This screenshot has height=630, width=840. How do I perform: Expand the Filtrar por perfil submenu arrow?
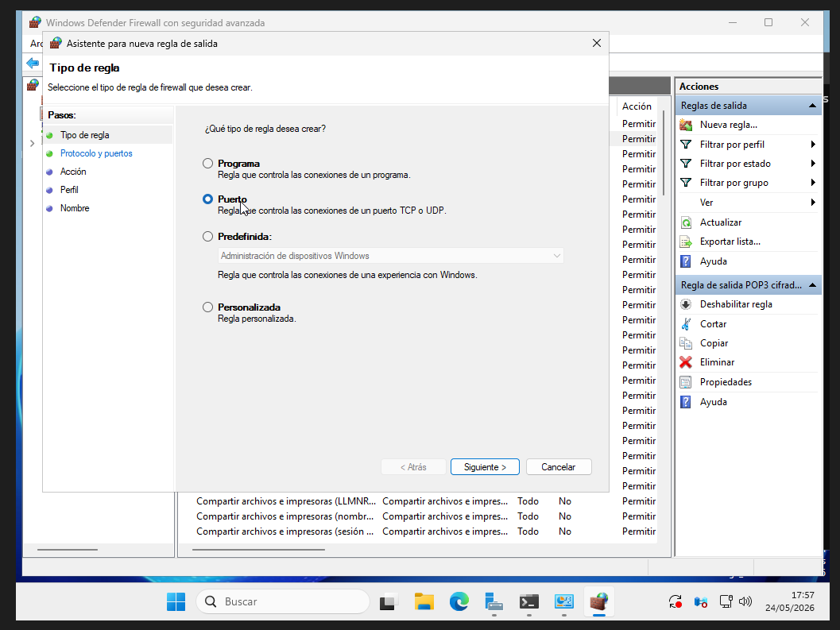pos(813,144)
